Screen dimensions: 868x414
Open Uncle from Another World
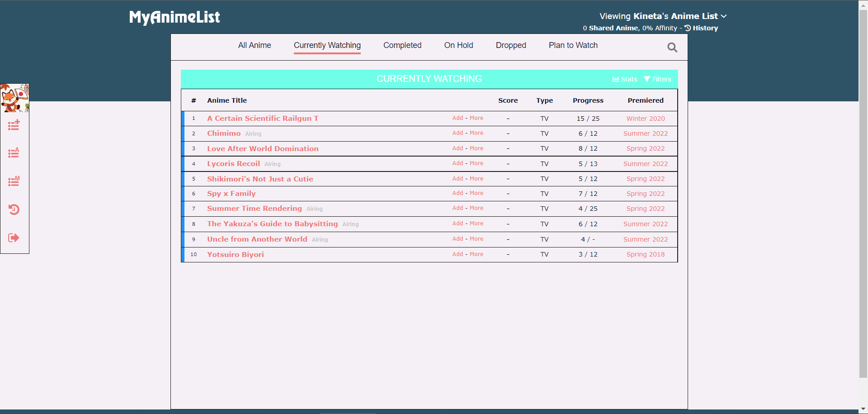pos(257,239)
